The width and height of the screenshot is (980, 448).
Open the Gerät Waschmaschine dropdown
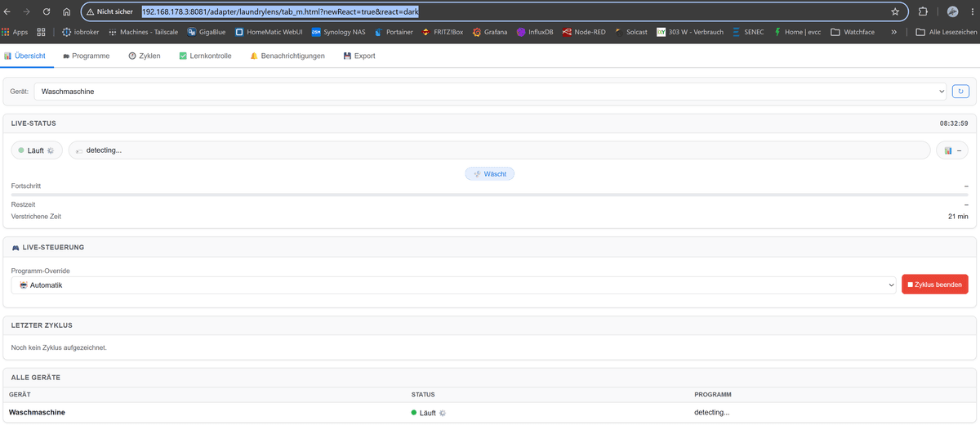[491, 92]
